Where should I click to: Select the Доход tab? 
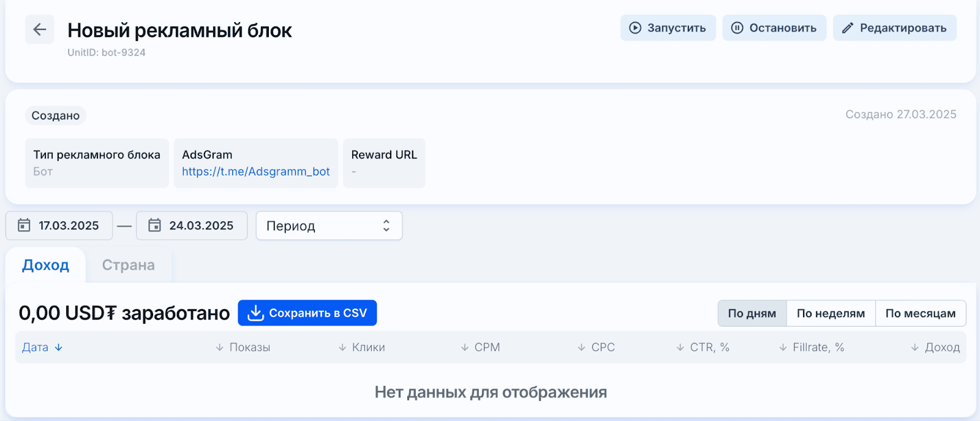coord(45,265)
